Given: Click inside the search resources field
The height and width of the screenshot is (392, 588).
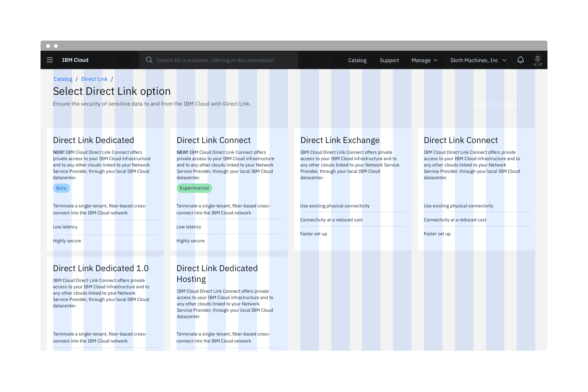Looking at the screenshot, I should [222, 60].
